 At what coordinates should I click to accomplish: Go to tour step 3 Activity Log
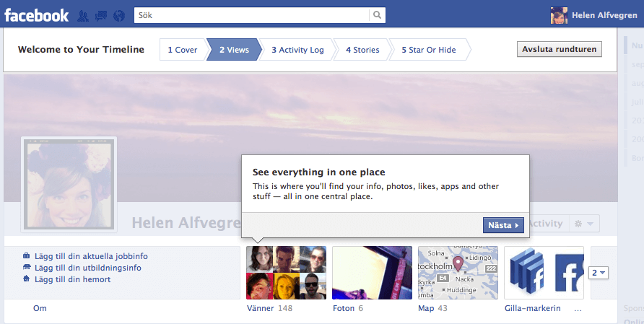point(297,50)
